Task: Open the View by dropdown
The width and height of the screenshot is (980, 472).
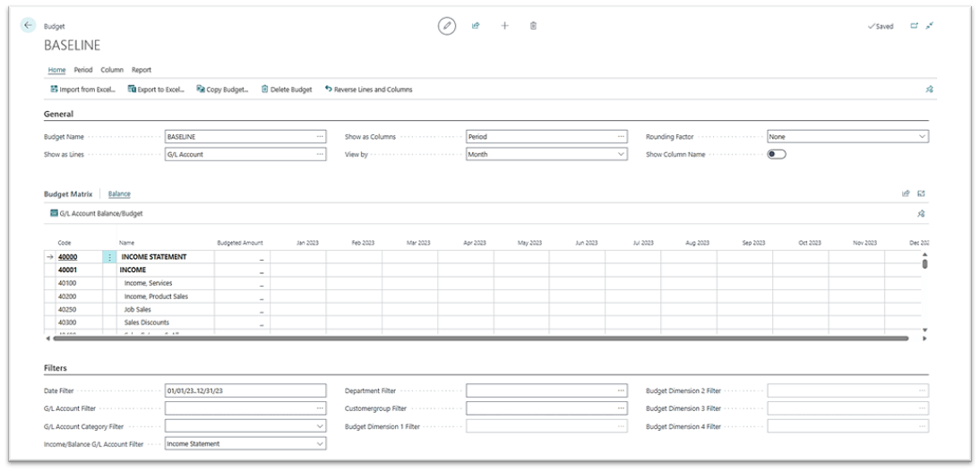Action: (x=621, y=154)
